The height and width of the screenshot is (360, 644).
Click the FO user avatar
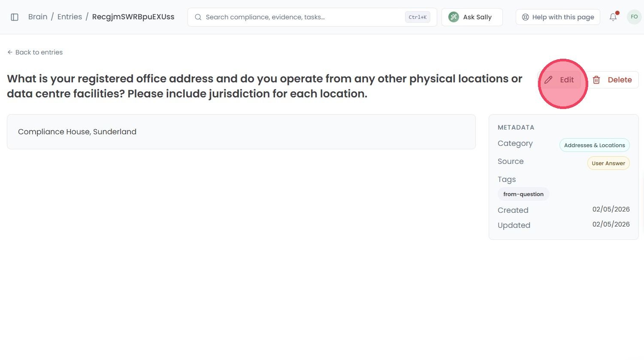coord(634,17)
